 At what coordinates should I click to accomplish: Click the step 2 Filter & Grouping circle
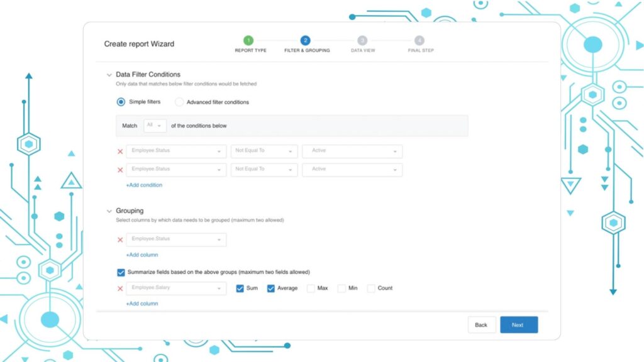click(x=306, y=40)
